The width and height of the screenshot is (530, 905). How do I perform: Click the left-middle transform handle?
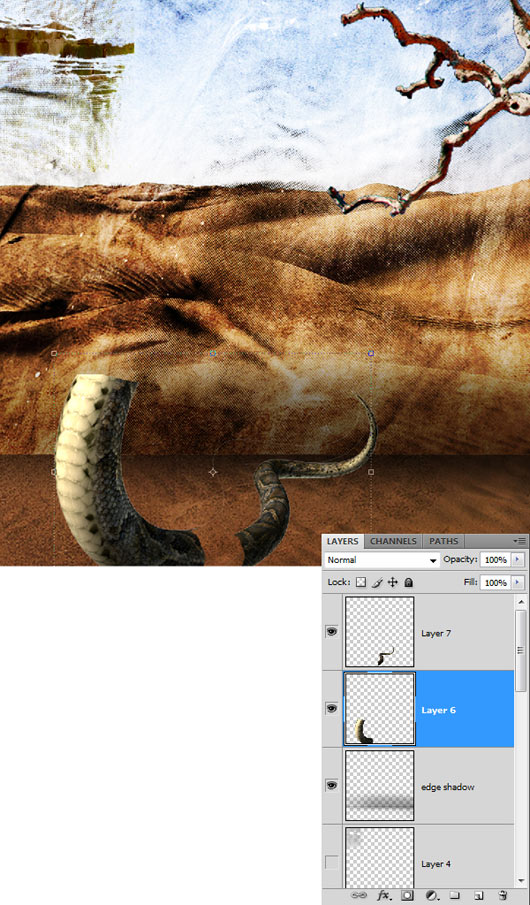pyautogui.click(x=54, y=472)
